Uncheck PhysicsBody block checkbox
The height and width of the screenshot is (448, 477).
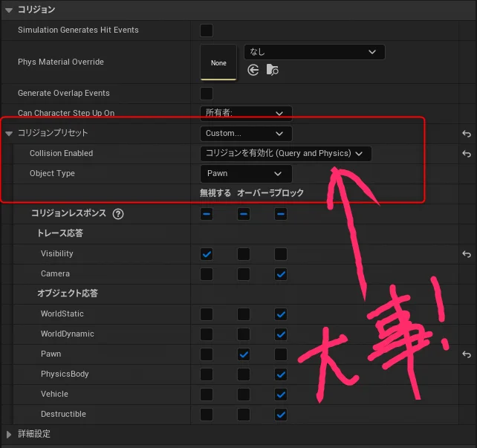tap(281, 374)
